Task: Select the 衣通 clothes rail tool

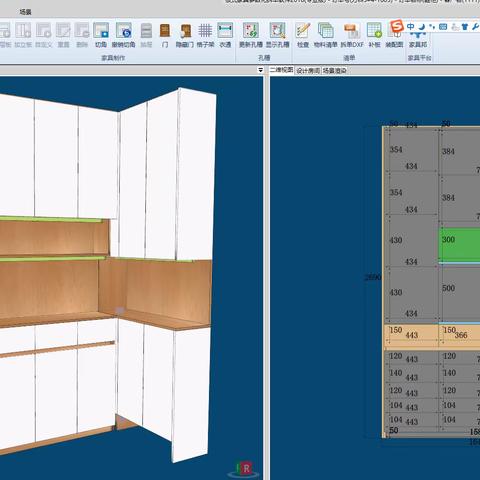Action: (225, 35)
